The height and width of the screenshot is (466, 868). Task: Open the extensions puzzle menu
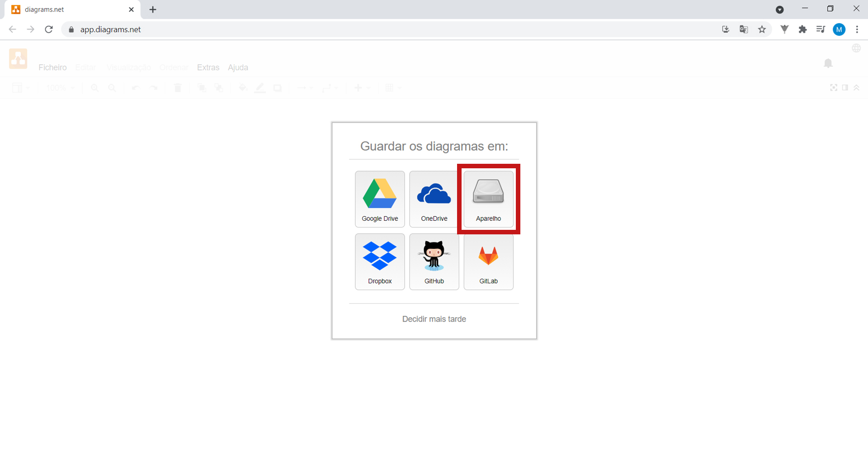click(x=803, y=29)
